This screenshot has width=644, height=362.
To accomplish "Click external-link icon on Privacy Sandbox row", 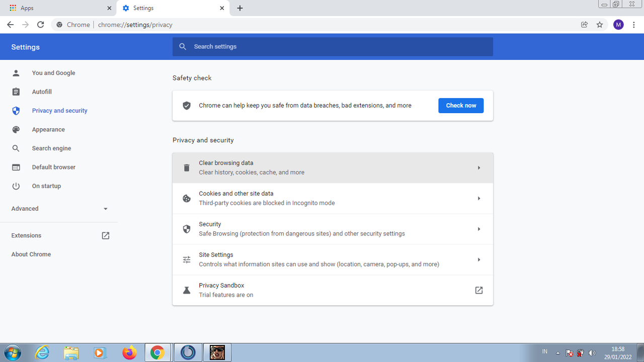I will click(478, 290).
